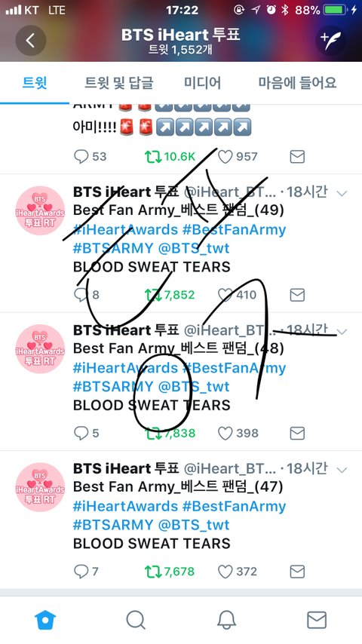Image resolution: width=362 pixels, height=644 pixels.
Task: Share tweet (47) via envelope icon
Action: click(297, 572)
